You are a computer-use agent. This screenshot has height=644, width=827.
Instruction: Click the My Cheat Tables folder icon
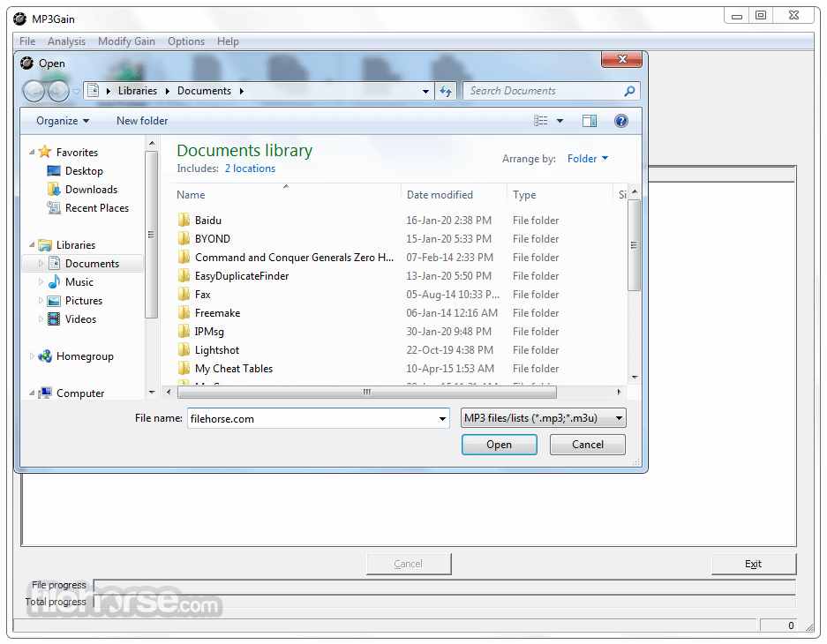click(x=184, y=368)
